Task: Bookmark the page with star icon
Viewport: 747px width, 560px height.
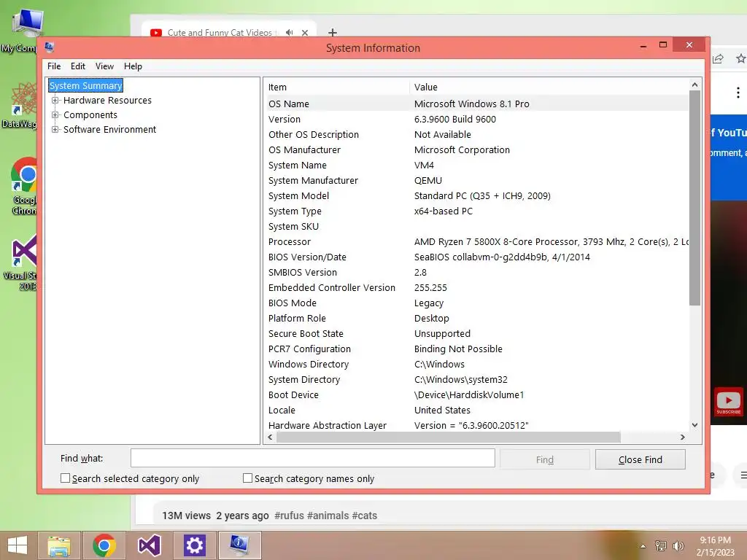Action: (x=741, y=58)
